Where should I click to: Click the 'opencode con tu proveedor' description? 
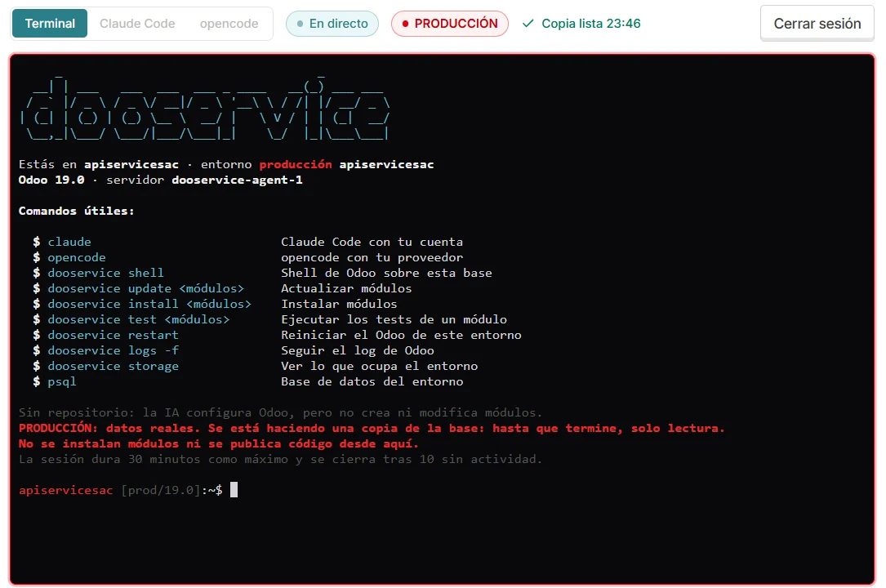372,257
